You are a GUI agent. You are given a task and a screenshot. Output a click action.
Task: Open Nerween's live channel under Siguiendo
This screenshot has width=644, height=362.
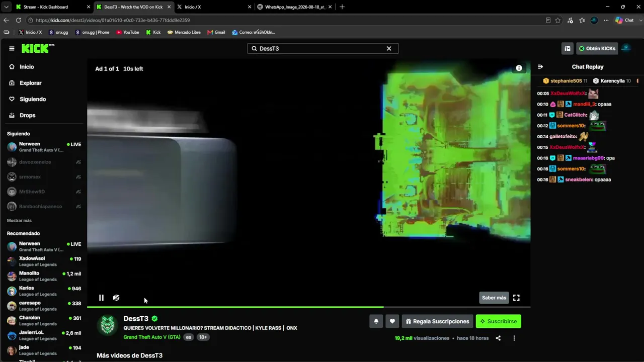[44, 147]
